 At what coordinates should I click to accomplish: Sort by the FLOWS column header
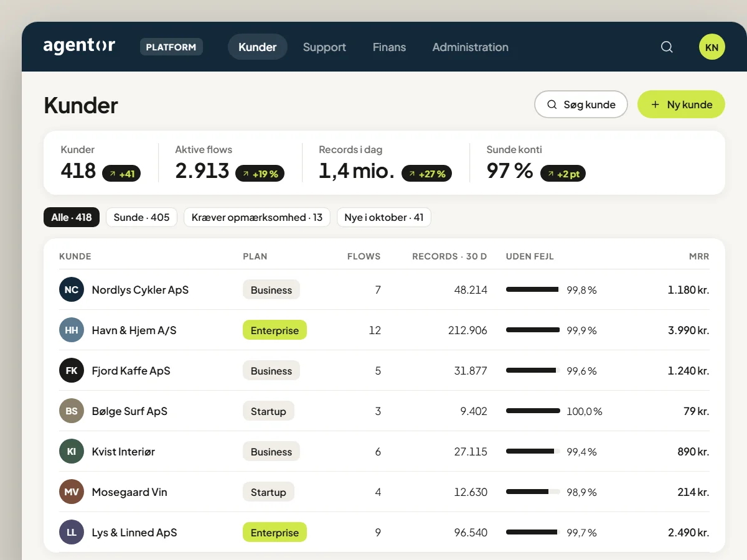(364, 256)
